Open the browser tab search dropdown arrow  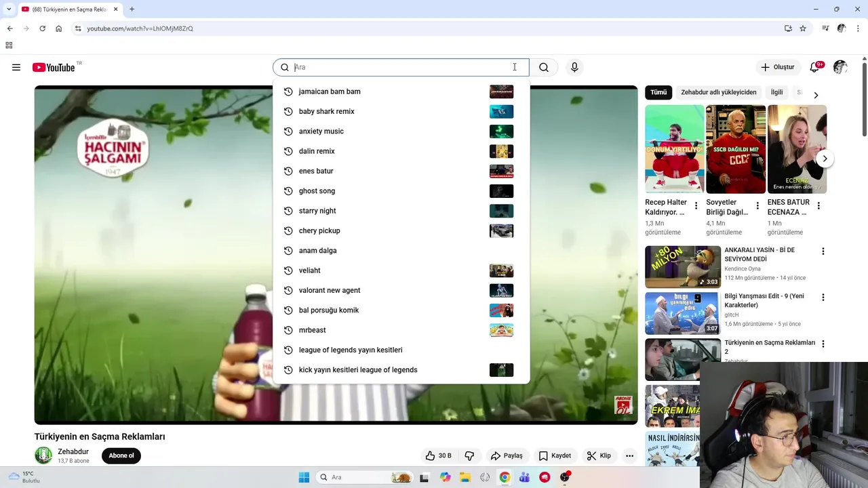click(x=9, y=9)
